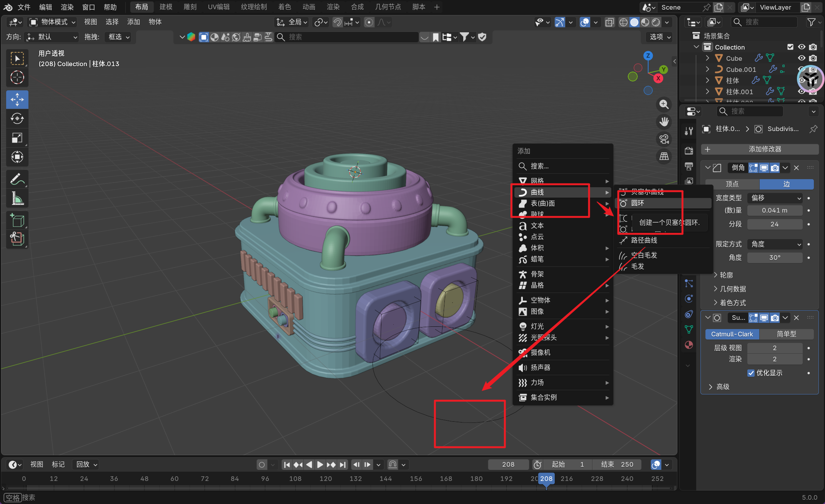The width and height of the screenshot is (825, 504).
Task: Choose 圆环 from the curve submenu
Action: coord(637,203)
